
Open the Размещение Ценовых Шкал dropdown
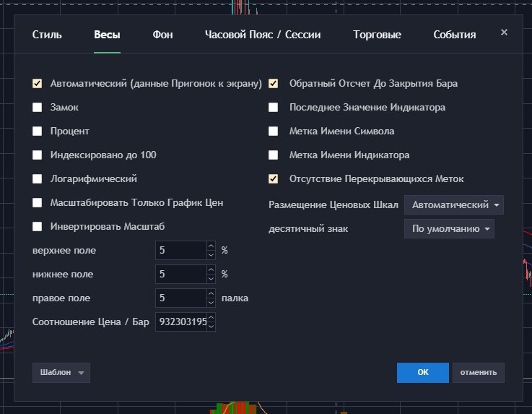453,204
